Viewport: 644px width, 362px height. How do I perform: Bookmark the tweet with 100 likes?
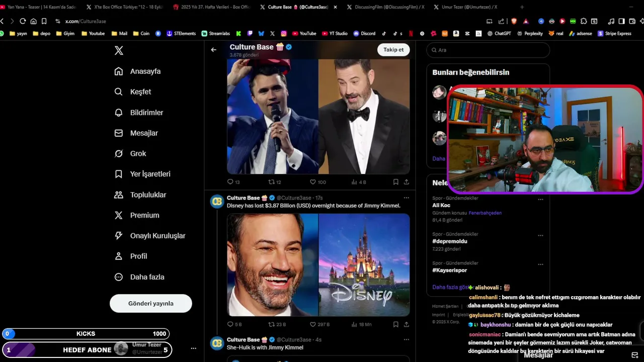tap(396, 182)
